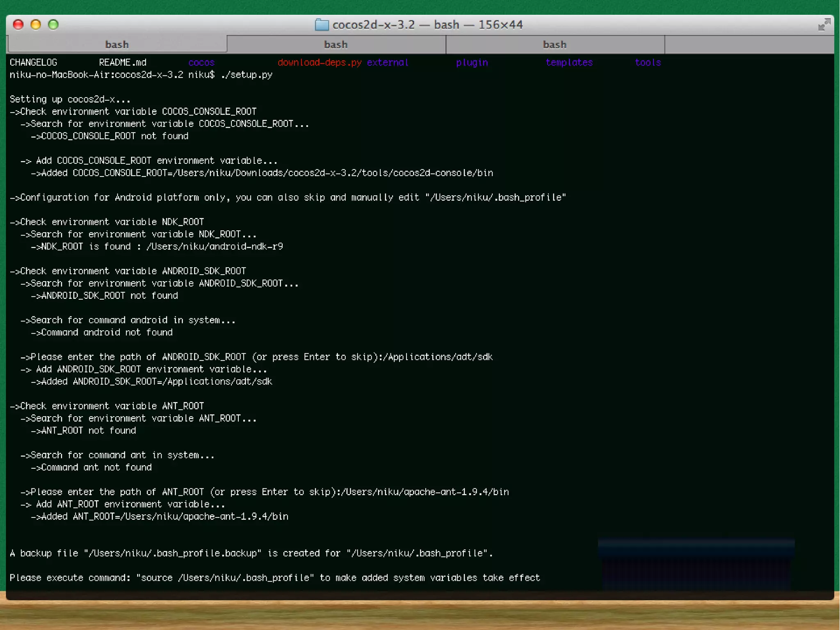The height and width of the screenshot is (630, 840).
Task: Click the empty tab bar area after the third tab
Action: coord(749,44)
